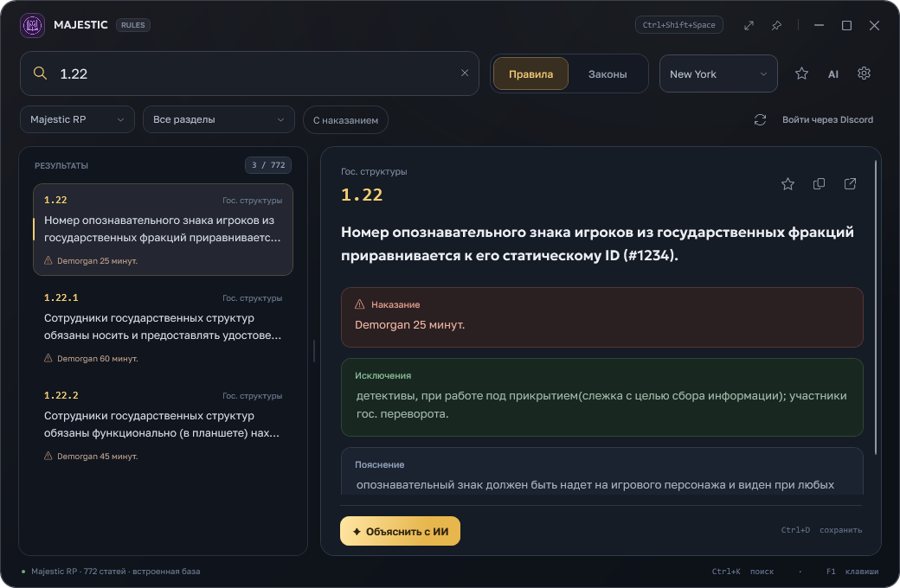Click the F1 клавиши shortcut hint
This screenshot has width=900, height=588.
click(852, 572)
